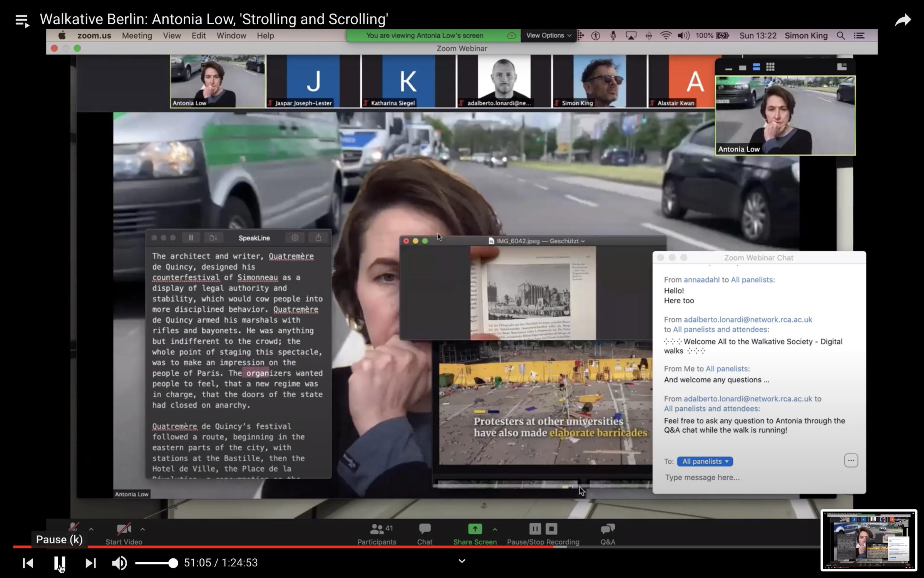924x578 pixels.
Task: Open the All panelists recipient dropdown
Action: (x=705, y=461)
